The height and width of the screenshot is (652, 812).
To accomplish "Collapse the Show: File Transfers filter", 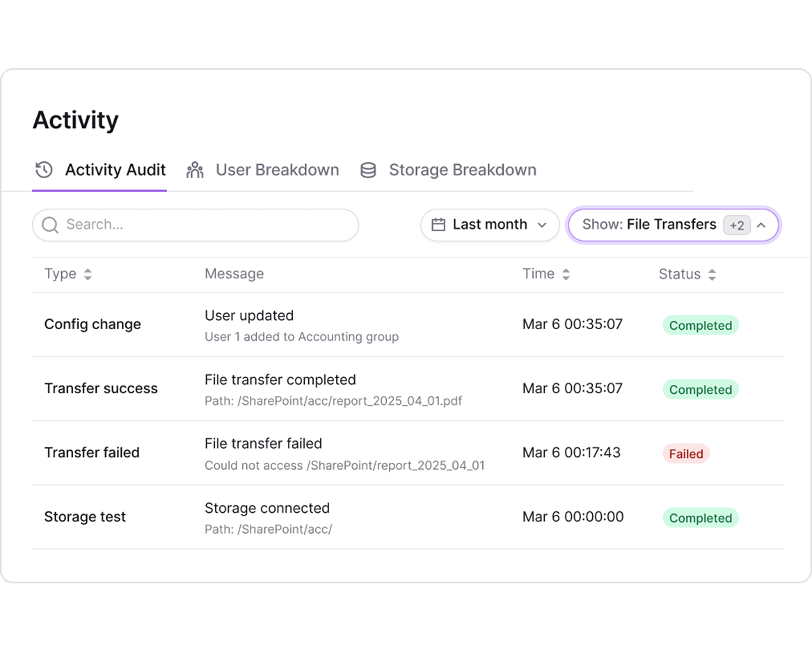I will 761,225.
